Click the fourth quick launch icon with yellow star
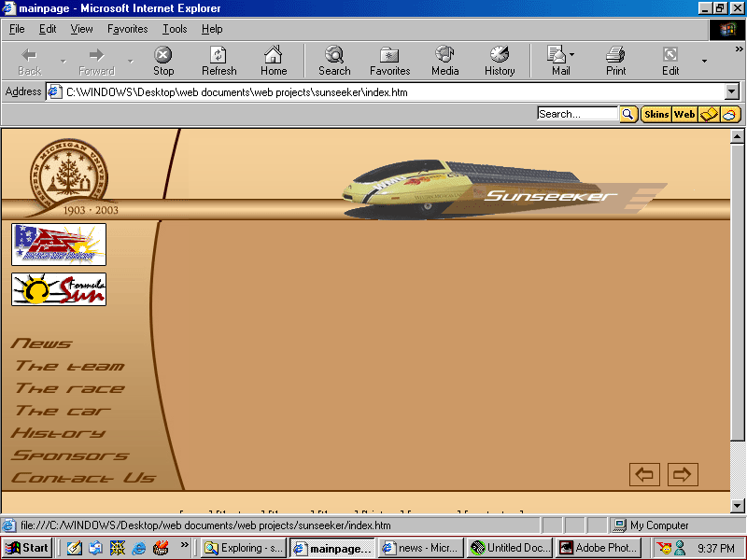The image size is (747, 560). point(118,548)
